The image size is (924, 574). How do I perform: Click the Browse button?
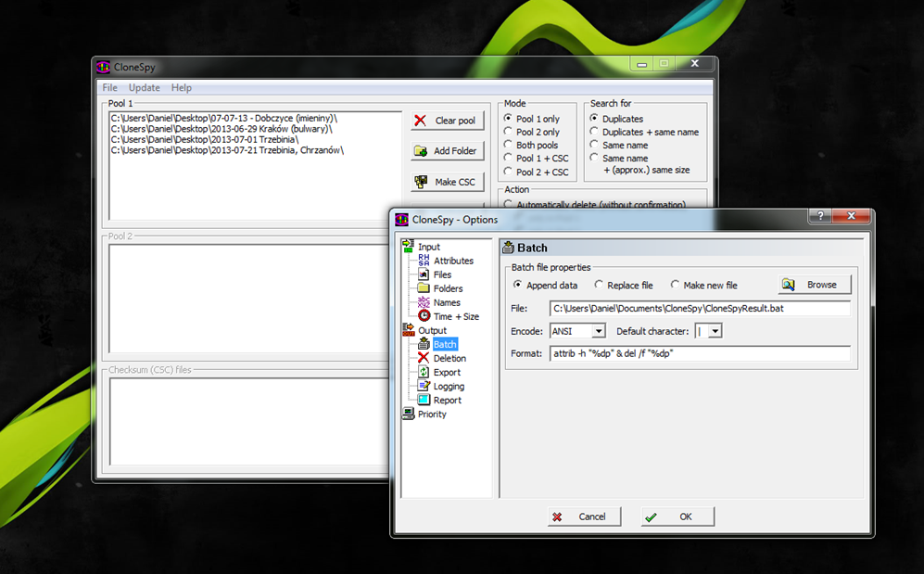815,285
